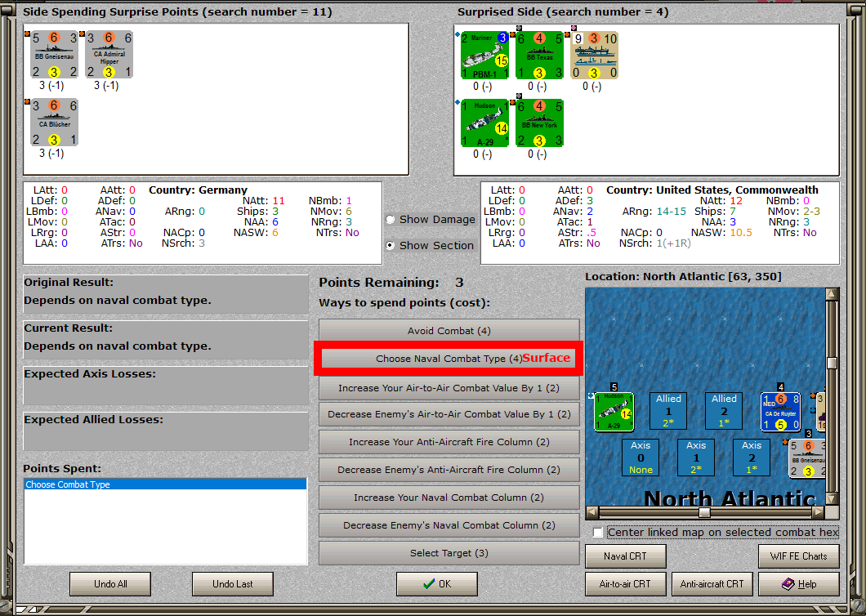Click the Undo All button
Viewport: 866px width, 616px height.
tap(110, 584)
